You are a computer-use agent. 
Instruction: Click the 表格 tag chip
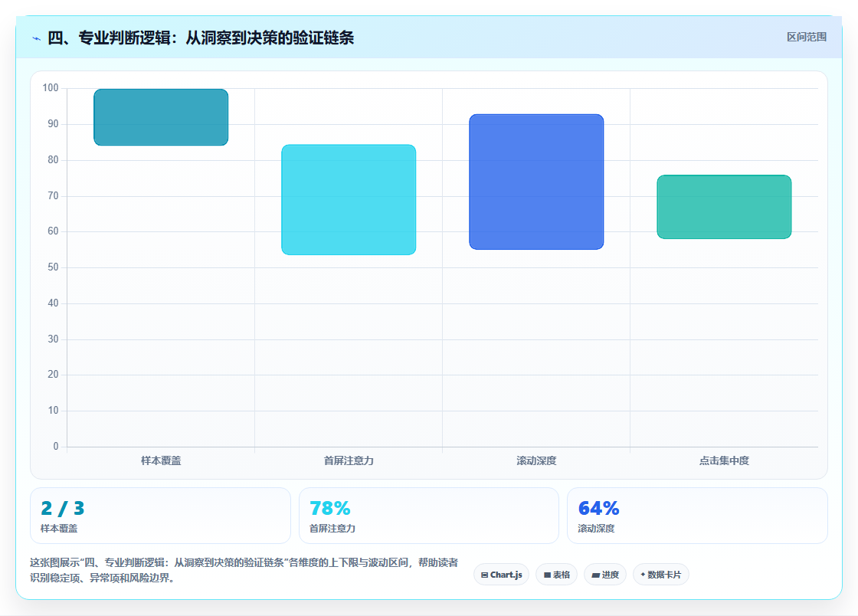(556, 575)
